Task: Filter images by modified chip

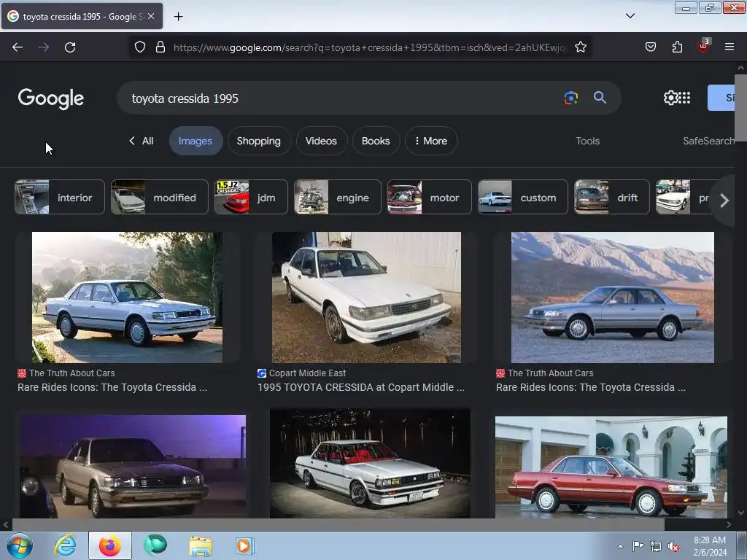Action: [159, 197]
